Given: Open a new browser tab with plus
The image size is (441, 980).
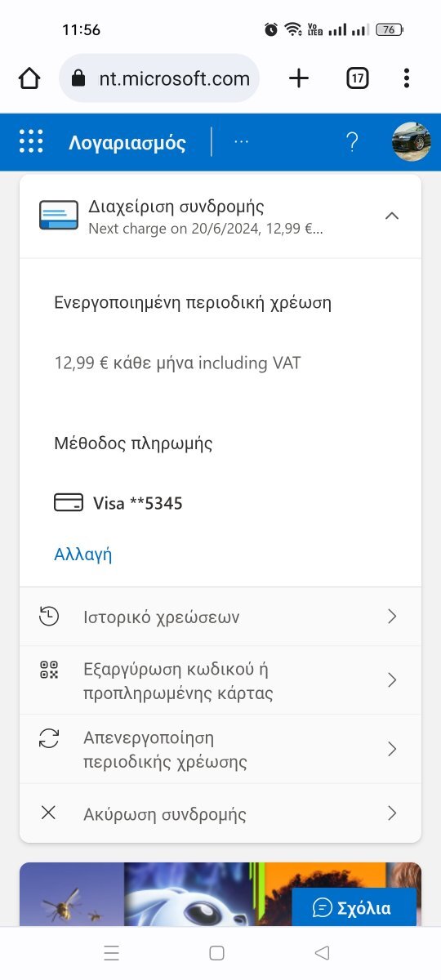Looking at the screenshot, I should [300, 78].
